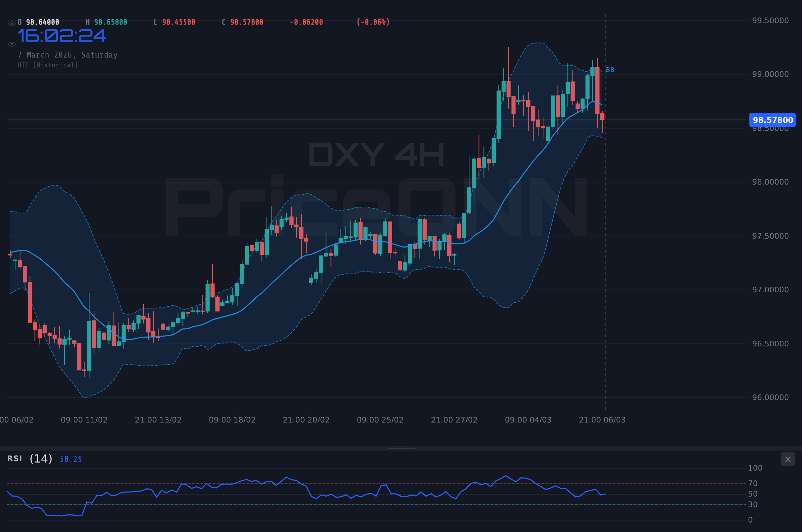Click the 09:00 18/02 time axis label

point(232,420)
